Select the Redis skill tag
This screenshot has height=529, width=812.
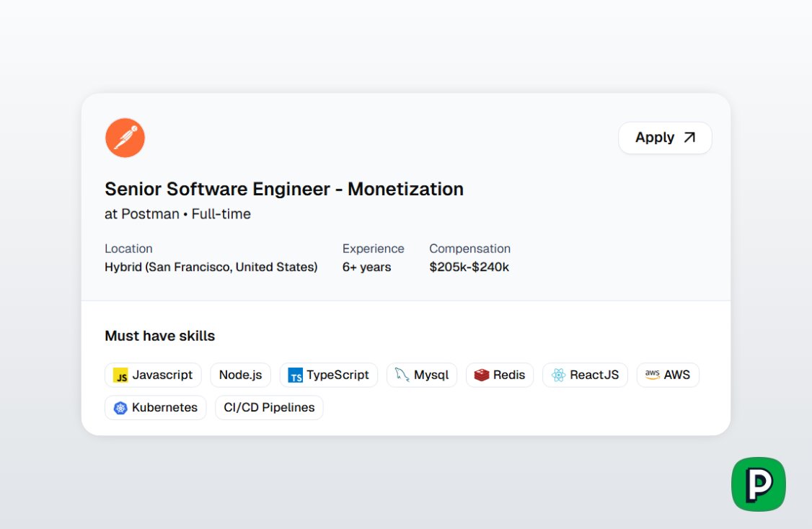coord(499,375)
